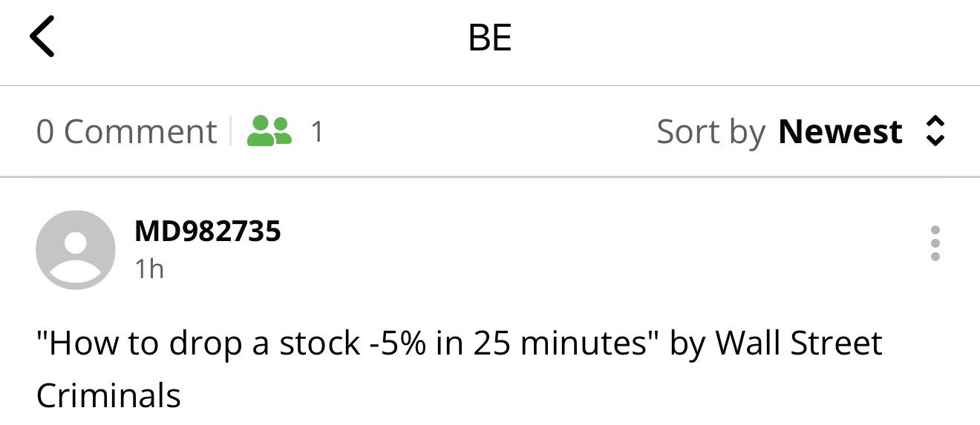Click the up-down sort arrows icon
This screenshot has height=425, width=980.
pos(935,131)
